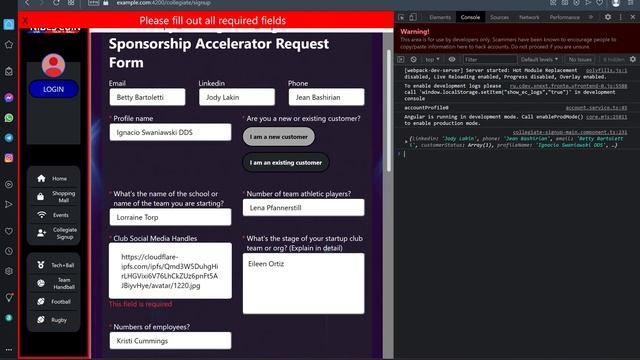Open Tech+Ball in app sidebar
The height and width of the screenshot is (360, 640).
53,265
